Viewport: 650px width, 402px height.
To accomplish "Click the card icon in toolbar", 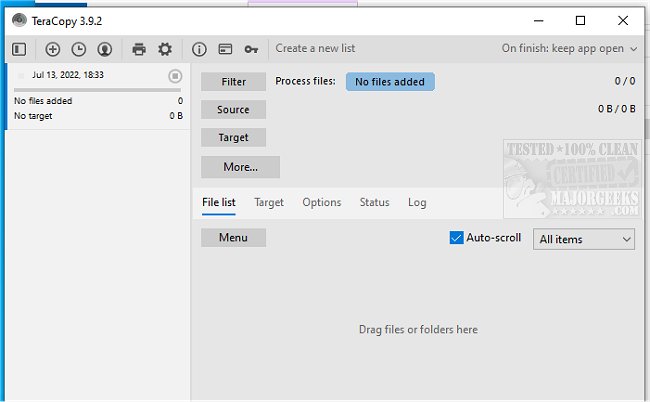I will click(x=225, y=49).
